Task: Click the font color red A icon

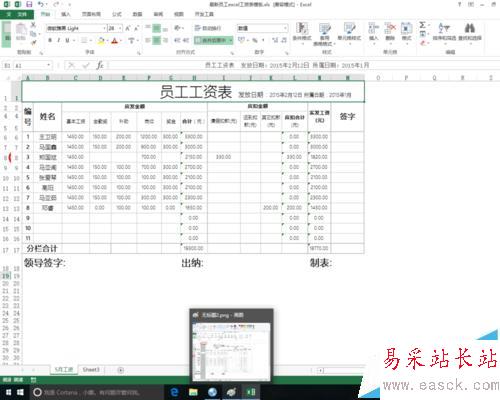Action: pyautogui.click(x=115, y=41)
